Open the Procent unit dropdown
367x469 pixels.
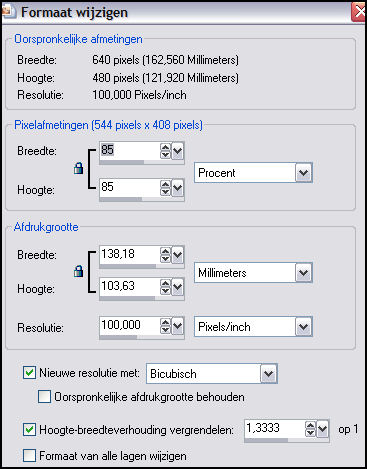303,173
